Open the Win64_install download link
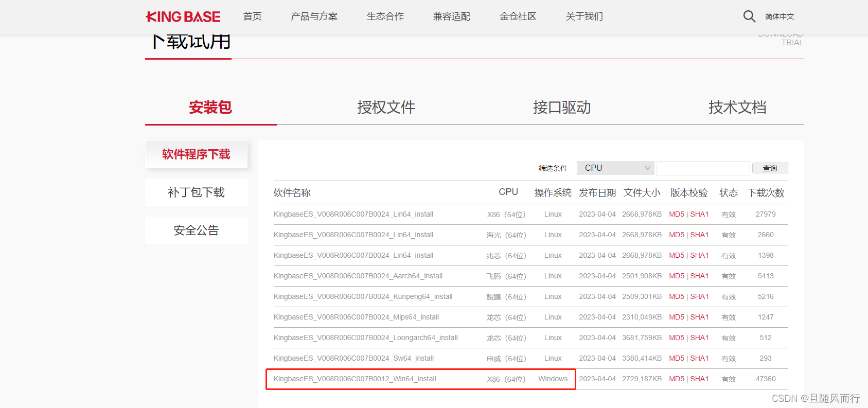The width and height of the screenshot is (868, 408). click(x=355, y=379)
